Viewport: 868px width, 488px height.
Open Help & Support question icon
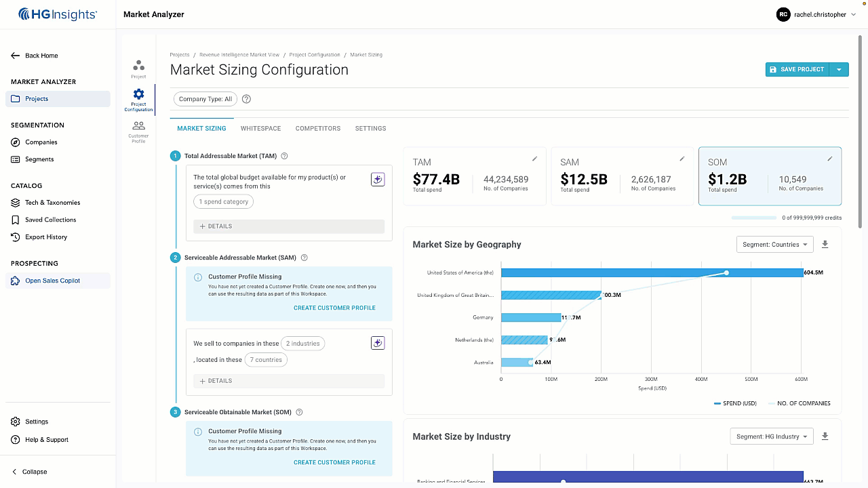[x=16, y=440]
